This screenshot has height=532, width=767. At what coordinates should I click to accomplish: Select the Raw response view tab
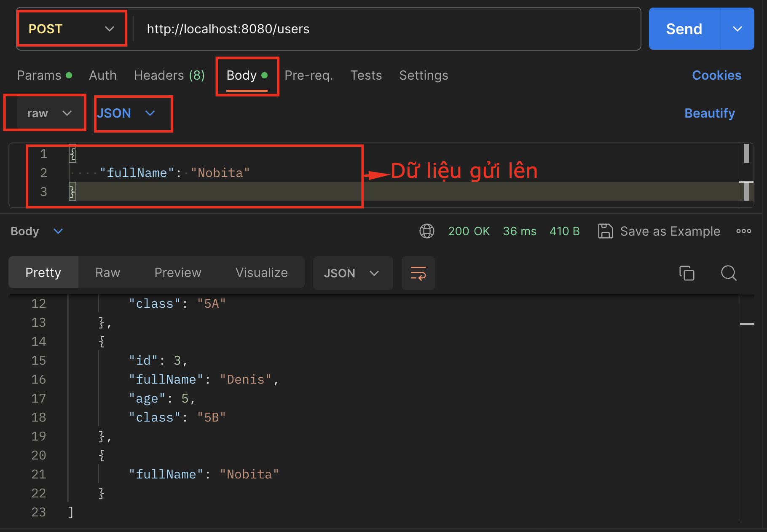(107, 273)
